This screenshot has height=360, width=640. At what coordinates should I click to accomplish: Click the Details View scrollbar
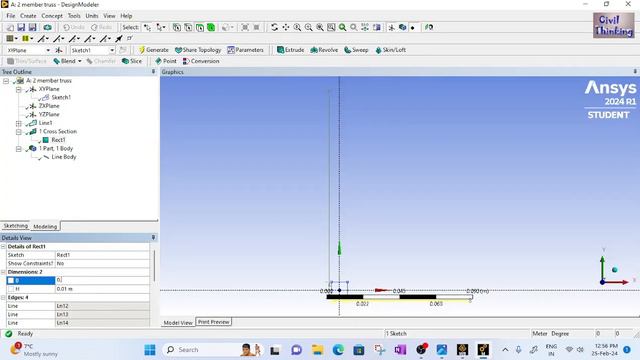(x=154, y=266)
